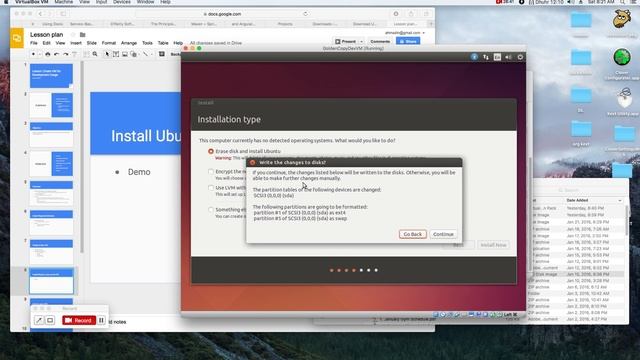
Task: Click the redo icon in Slides toolbar
Action: tap(66, 54)
